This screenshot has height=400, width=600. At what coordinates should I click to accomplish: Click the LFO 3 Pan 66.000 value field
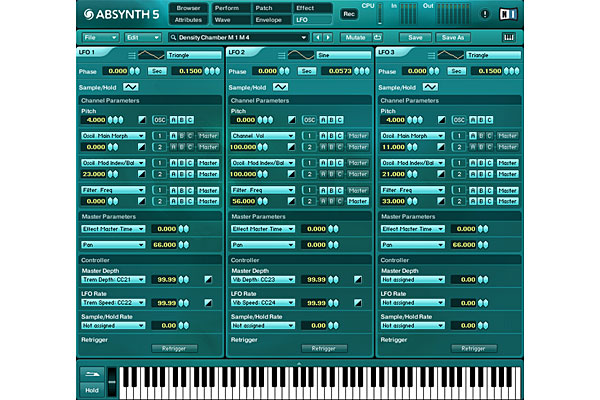pos(463,245)
